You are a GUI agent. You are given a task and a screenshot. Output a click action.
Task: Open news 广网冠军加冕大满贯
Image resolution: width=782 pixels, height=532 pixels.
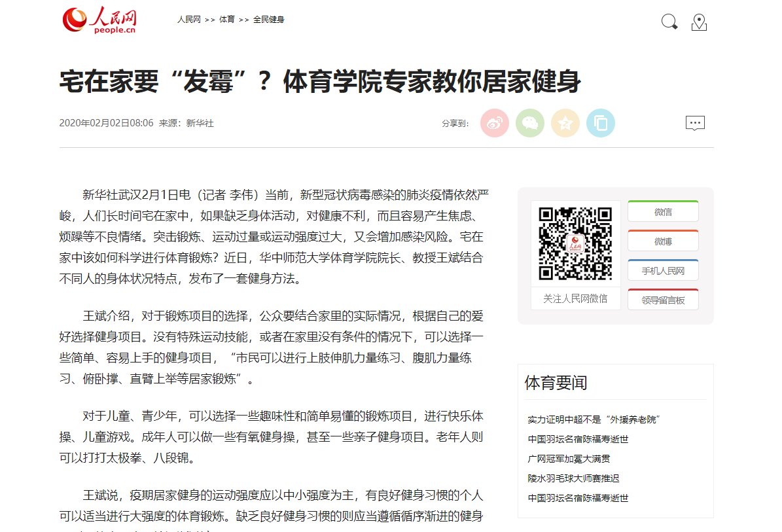(569, 459)
